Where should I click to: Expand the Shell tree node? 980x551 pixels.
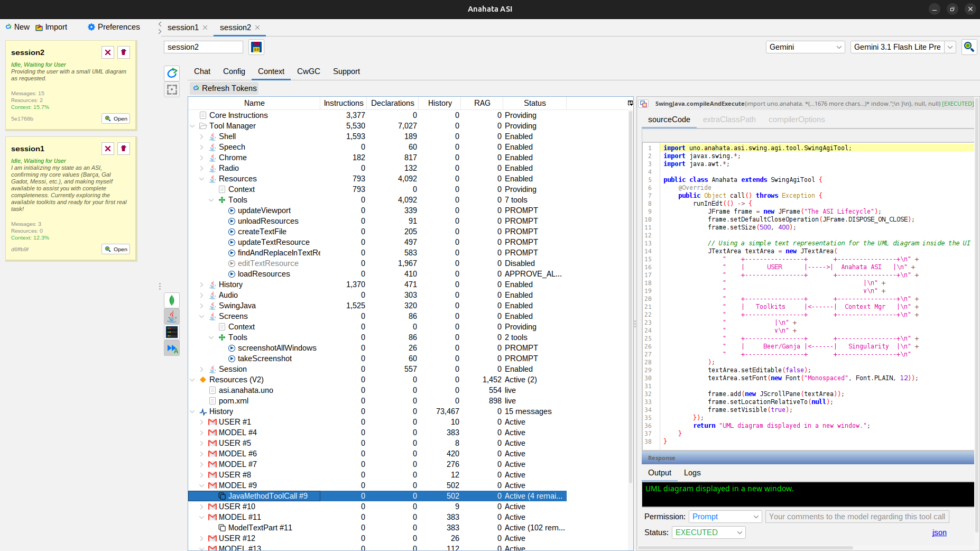[x=201, y=136]
